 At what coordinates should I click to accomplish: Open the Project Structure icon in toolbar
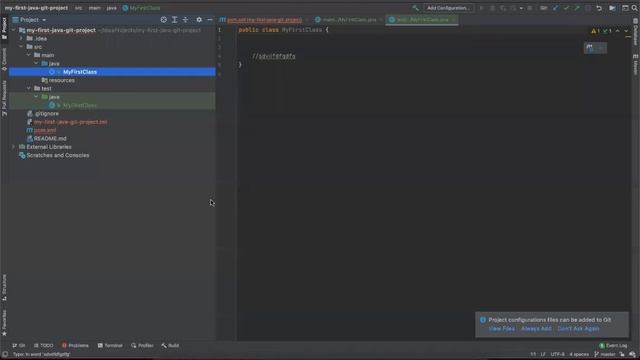pyautogui.click(x=612, y=8)
